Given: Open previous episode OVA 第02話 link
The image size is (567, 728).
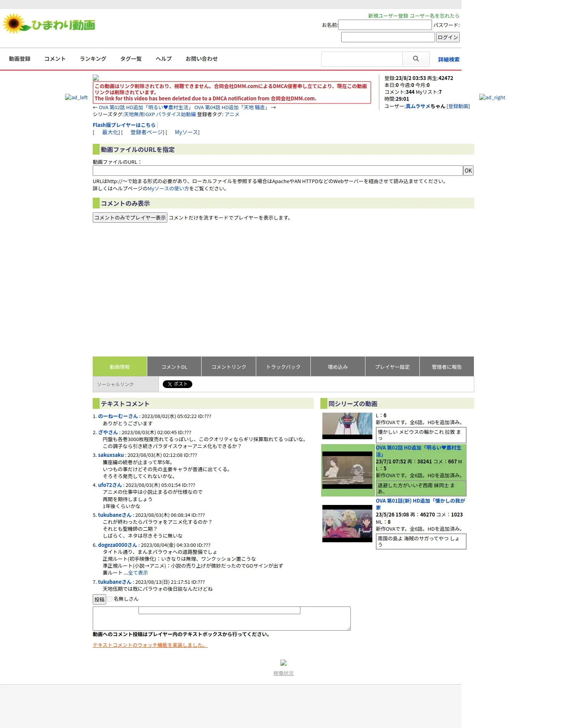Looking at the screenshot, I should pos(145,107).
